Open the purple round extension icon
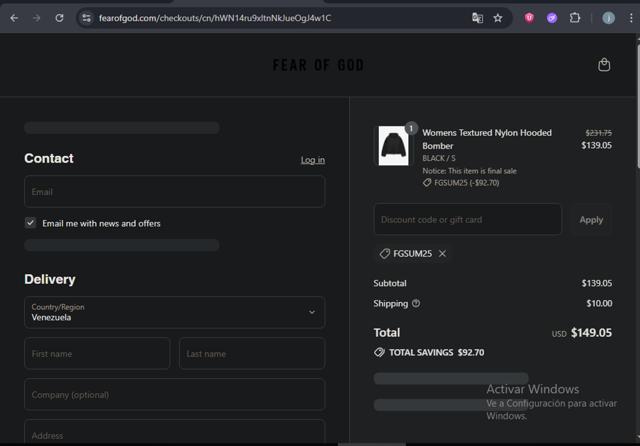Screen dimensions: 640x446 click(x=552, y=18)
